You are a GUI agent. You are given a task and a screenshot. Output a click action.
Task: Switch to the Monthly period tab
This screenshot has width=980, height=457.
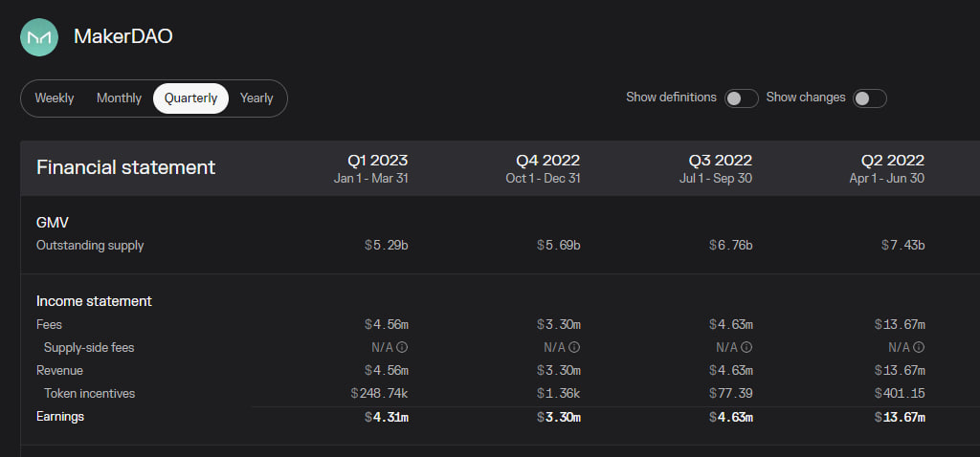tap(119, 98)
